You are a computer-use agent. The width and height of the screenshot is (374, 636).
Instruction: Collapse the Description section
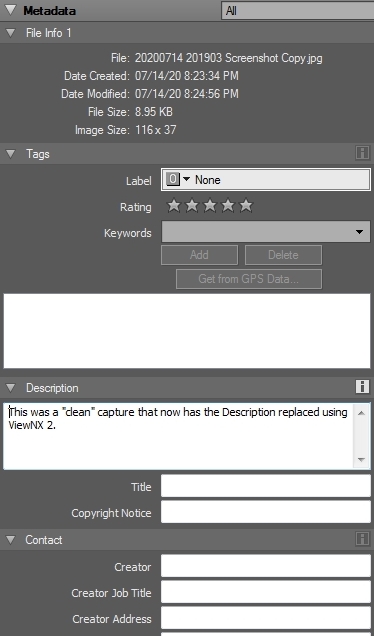11,388
